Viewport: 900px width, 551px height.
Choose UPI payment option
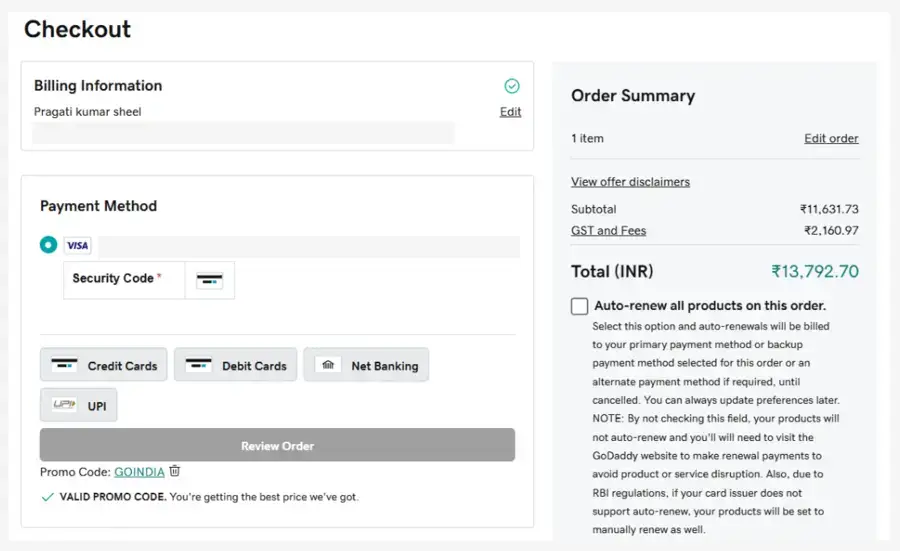click(79, 405)
